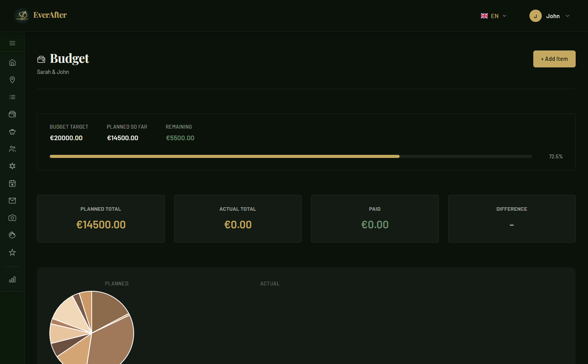Expand the EN language dropdown
This screenshot has width=588, height=364.
click(x=493, y=16)
